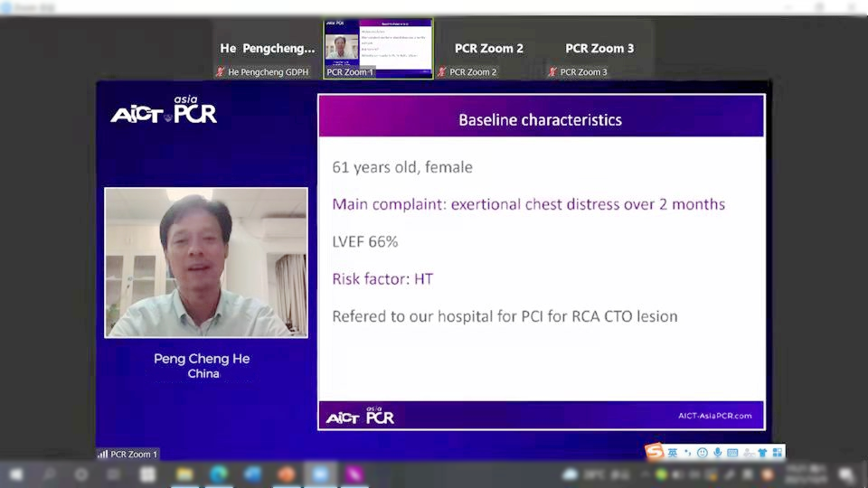Switch to Zoom app in taskbar

click(320, 474)
